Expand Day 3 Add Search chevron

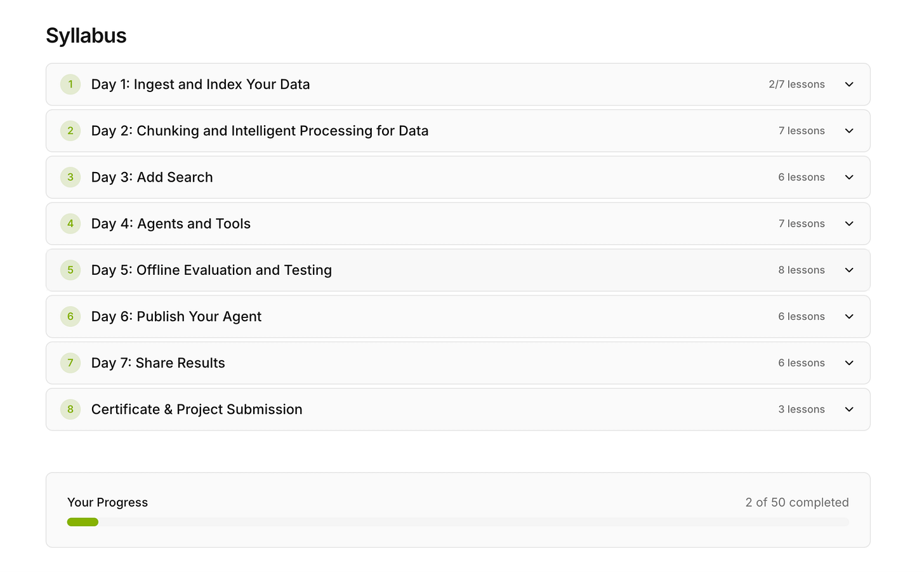coord(849,177)
